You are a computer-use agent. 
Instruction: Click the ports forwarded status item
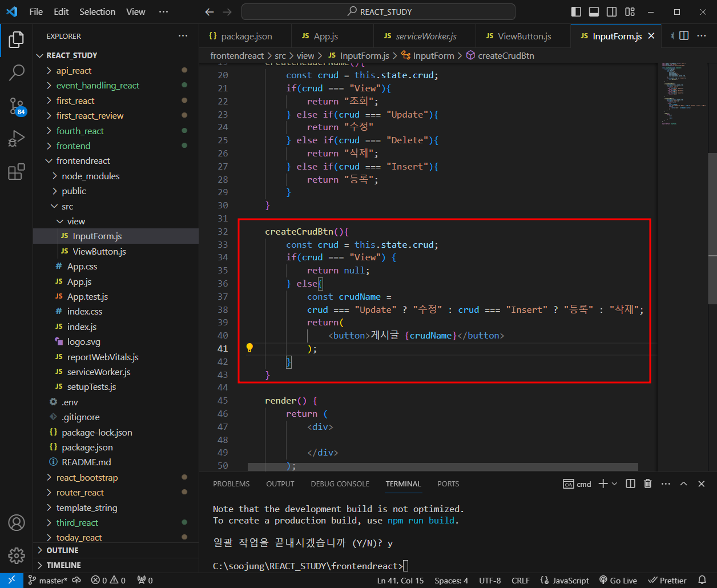point(145,580)
